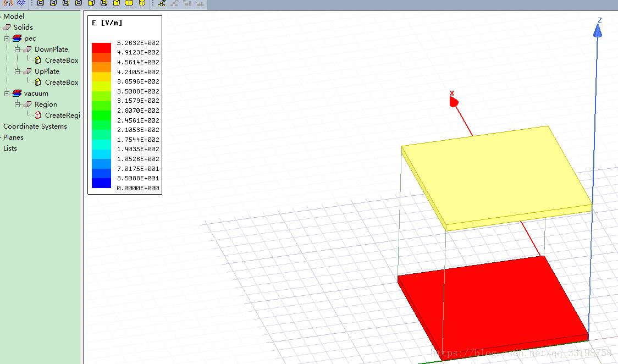This screenshot has height=364, width=618.
Task: Select Lists in the model tree
Action: 10,148
